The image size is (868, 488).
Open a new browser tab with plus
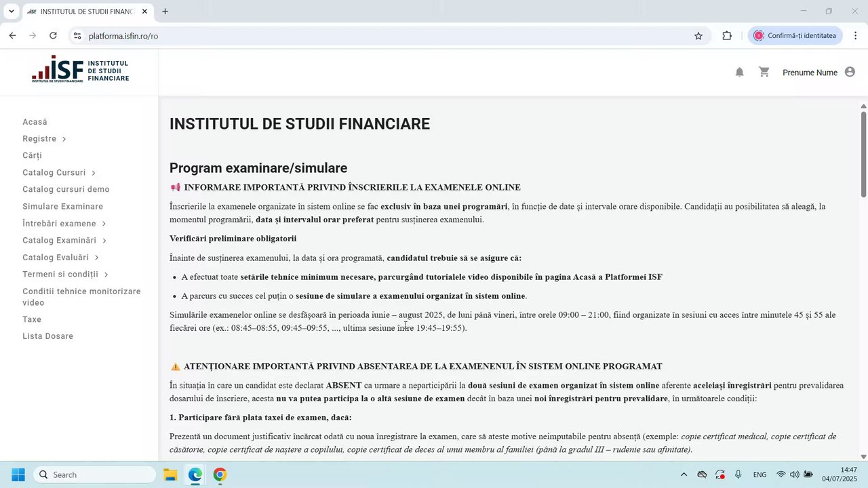tap(165, 12)
